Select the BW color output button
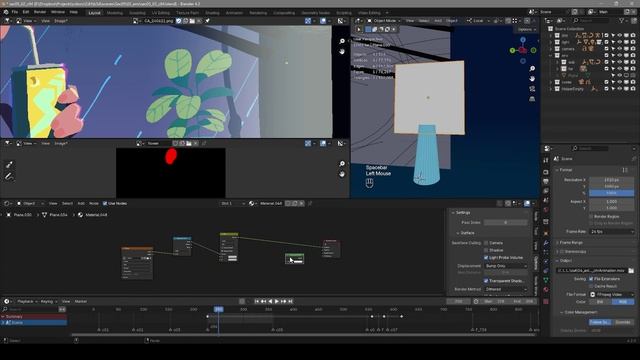Image resolution: width=640 pixels, height=360 pixels. point(600,302)
